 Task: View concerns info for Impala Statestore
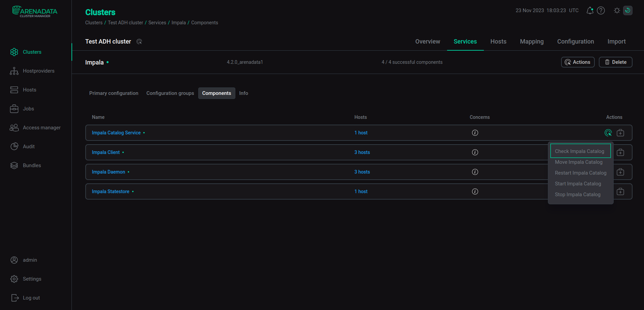pyautogui.click(x=475, y=191)
